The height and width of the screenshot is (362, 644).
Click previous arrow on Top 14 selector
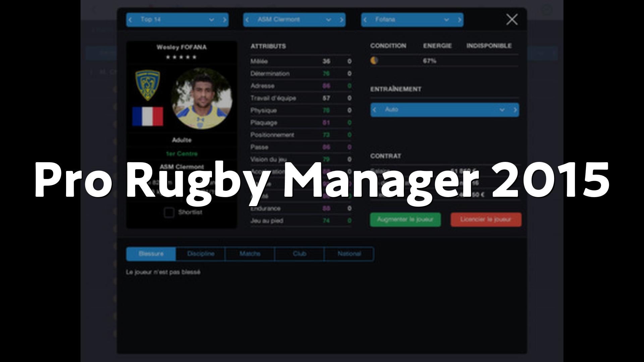130,20
